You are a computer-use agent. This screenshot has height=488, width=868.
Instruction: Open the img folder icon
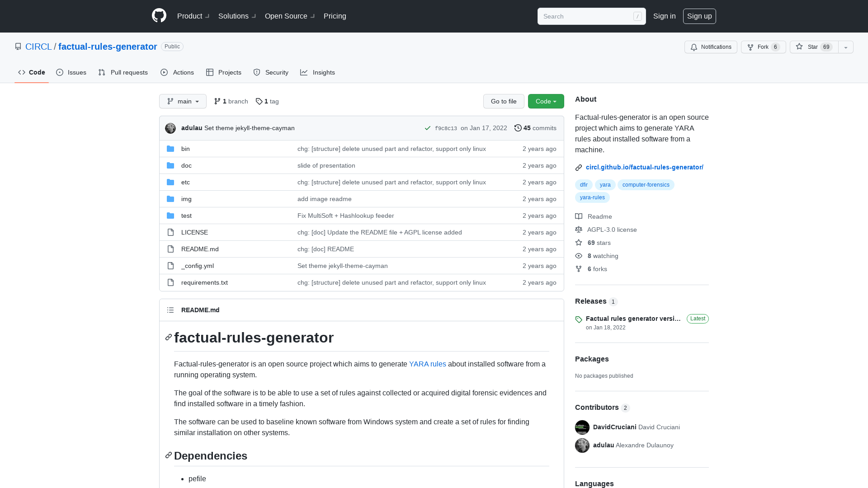(x=170, y=199)
